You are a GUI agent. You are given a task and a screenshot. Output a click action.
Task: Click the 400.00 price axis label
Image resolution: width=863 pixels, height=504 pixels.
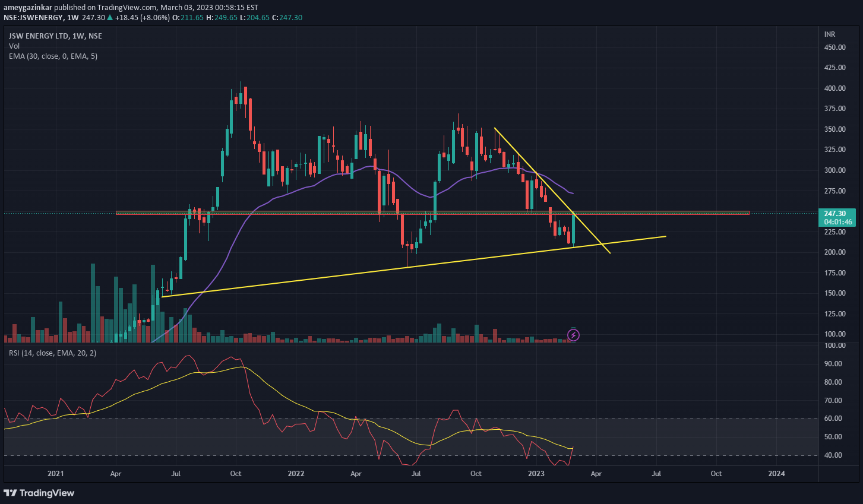click(x=835, y=88)
